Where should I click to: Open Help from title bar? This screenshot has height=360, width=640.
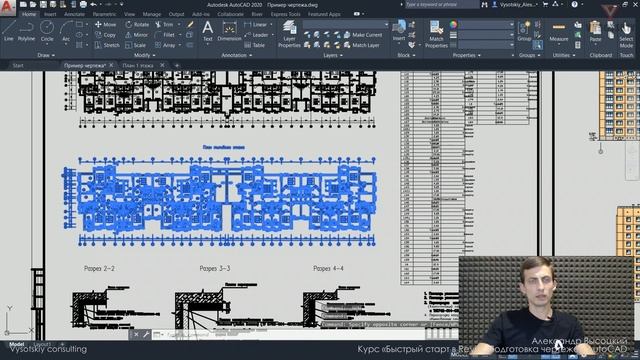574,4
